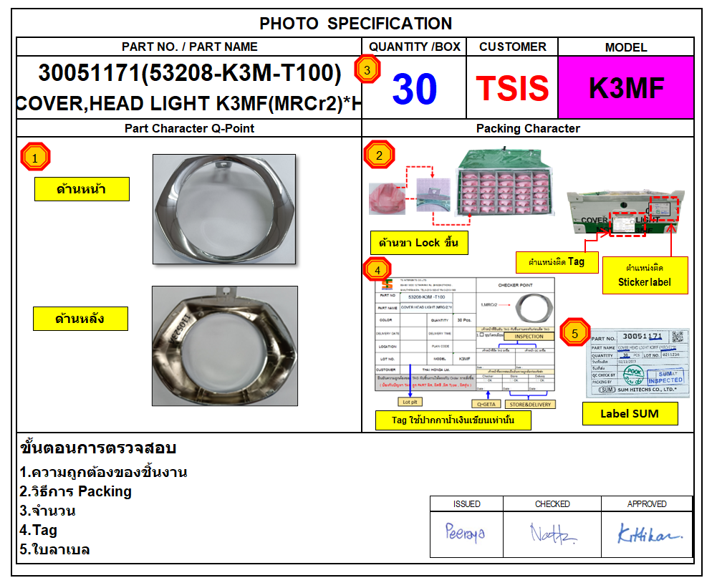The width and height of the screenshot is (717, 588).
Task: Tick the checkbox beside '1.' under CHECKER POINT
Action: [481, 334]
